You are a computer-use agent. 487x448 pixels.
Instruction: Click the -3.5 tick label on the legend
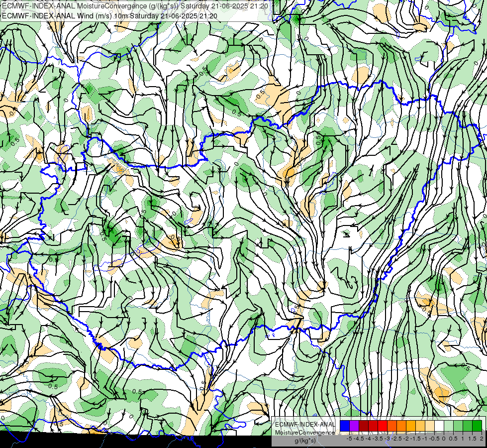click(x=378, y=439)
